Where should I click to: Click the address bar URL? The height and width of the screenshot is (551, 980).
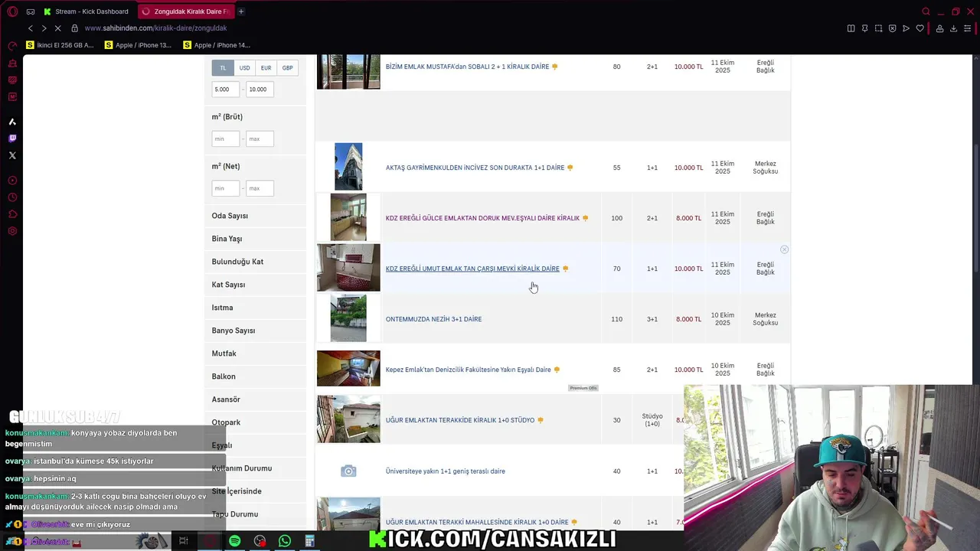(155, 28)
